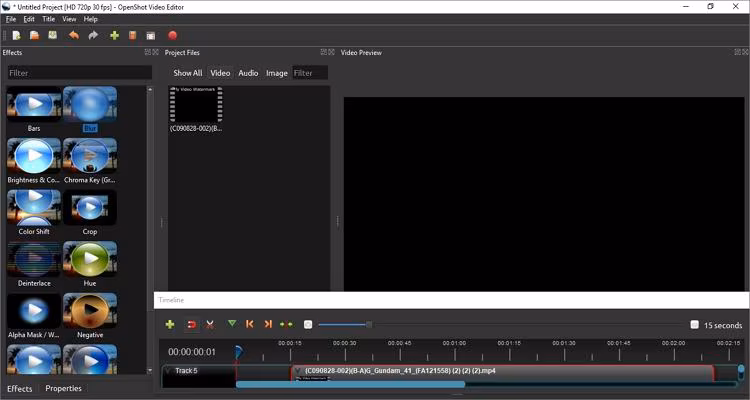Import files with green plus in main toolbar

point(114,35)
